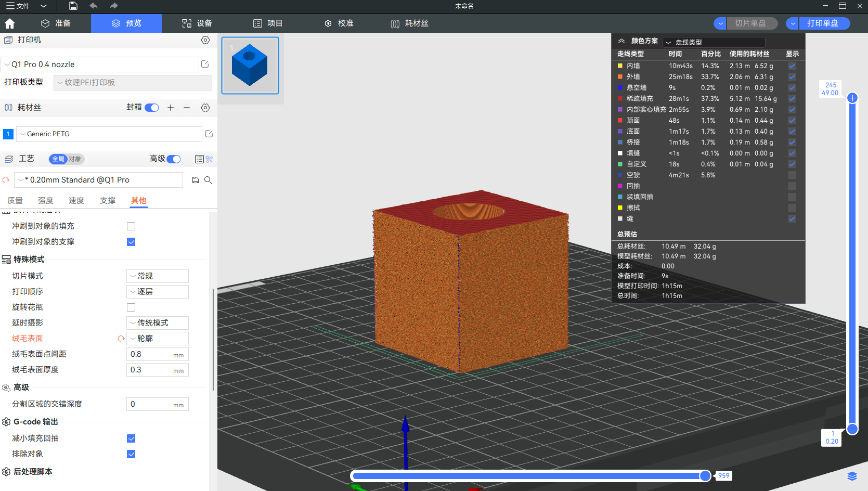868x491 pixels.
Task: Click the home icon
Action: [x=9, y=23]
